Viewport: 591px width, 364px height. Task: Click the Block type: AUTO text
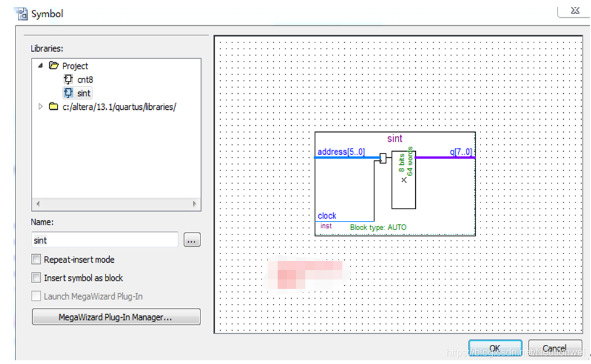click(x=378, y=227)
